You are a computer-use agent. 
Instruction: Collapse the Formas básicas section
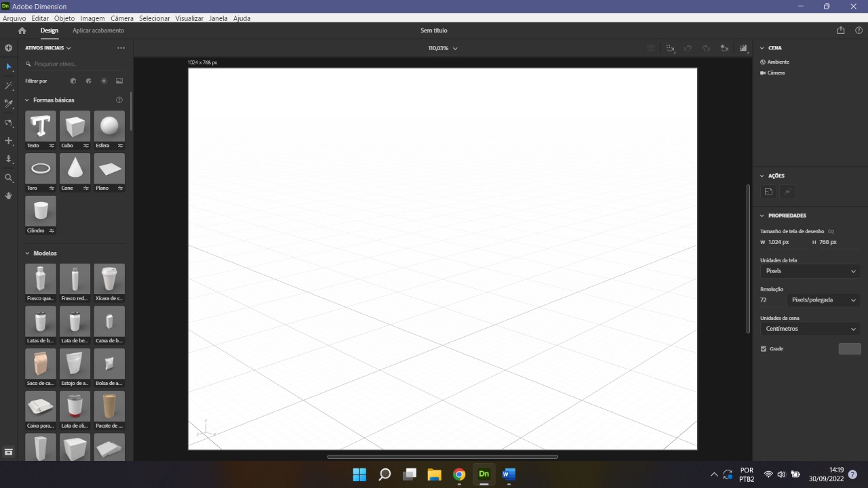click(27, 100)
